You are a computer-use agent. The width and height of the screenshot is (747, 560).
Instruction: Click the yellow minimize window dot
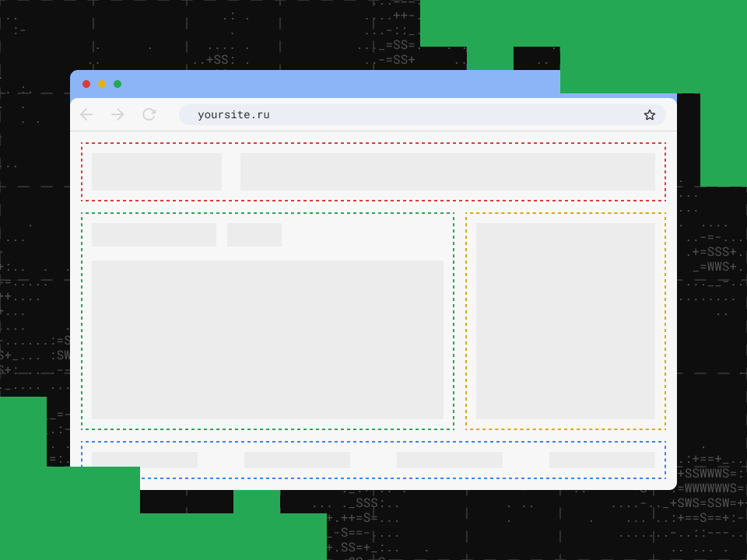point(102,84)
